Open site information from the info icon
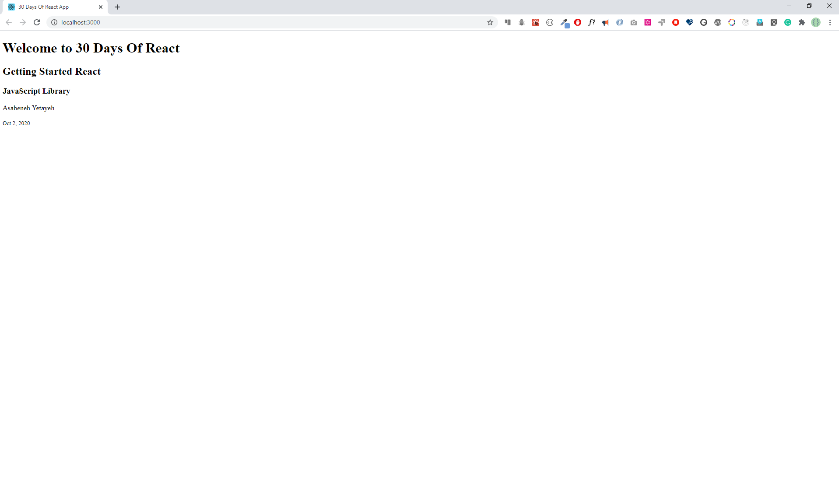 tap(53, 22)
